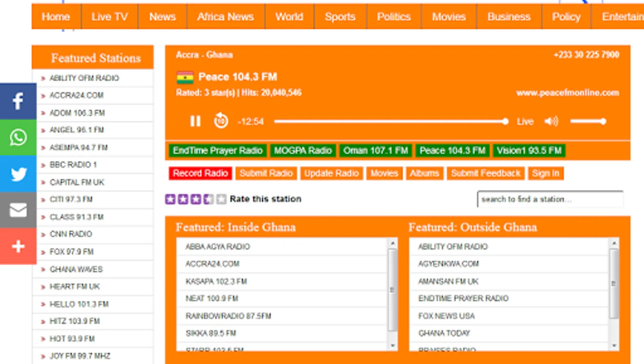This screenshot has height=364, width=644.
Task: Rate station with the first star
Action: pos(170,199)
